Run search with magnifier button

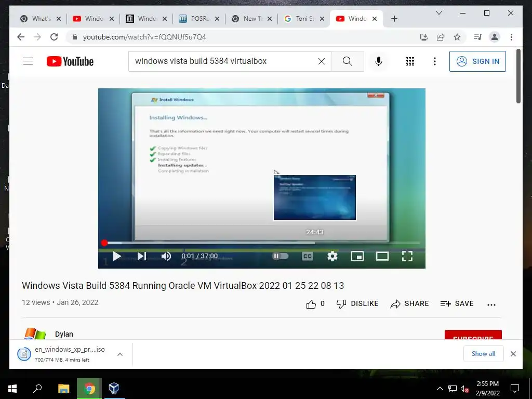348,61
